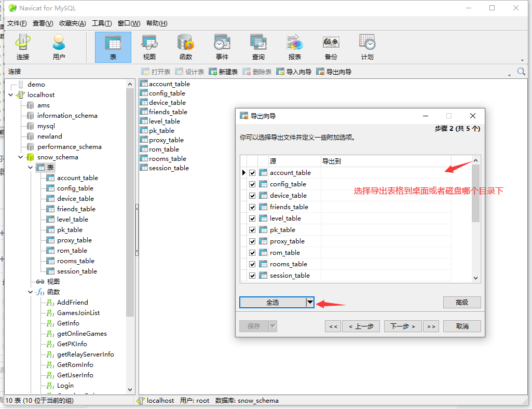The width and height of the screenshot is (532, 409).
Task: Open the 保存 dropdown arrow
Action: (x=273, y=326)
